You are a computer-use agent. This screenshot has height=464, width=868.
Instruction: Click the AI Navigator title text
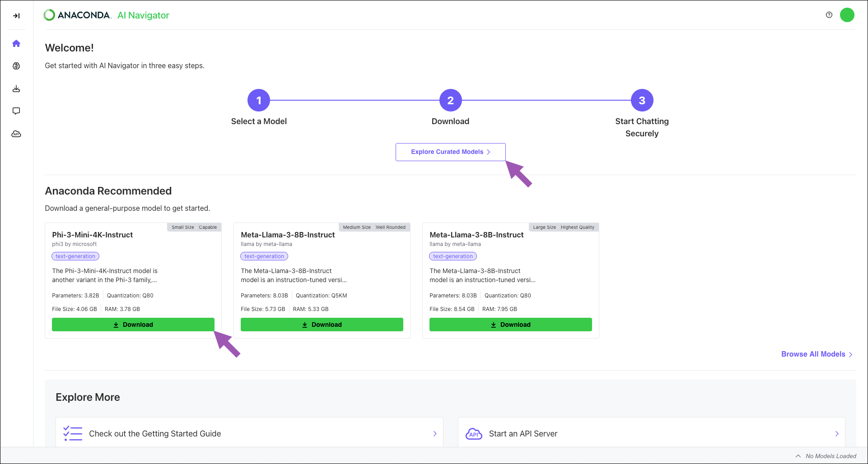pos(143,15)
